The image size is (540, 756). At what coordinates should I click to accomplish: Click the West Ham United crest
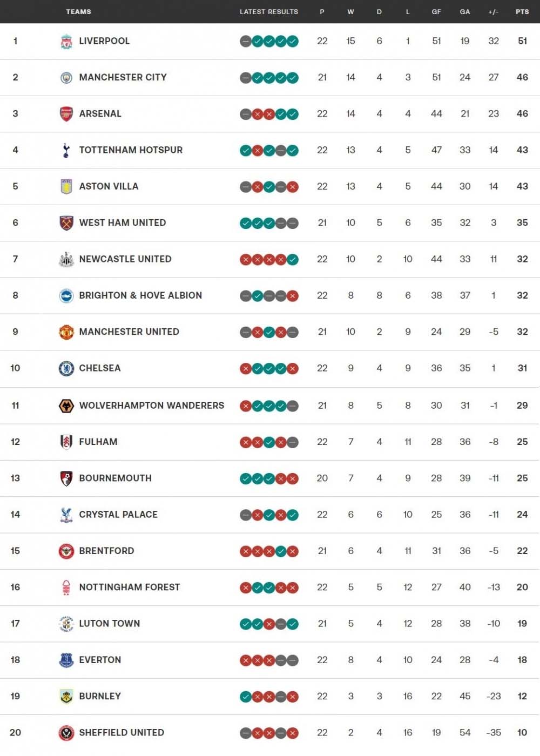tap(66, 223)
